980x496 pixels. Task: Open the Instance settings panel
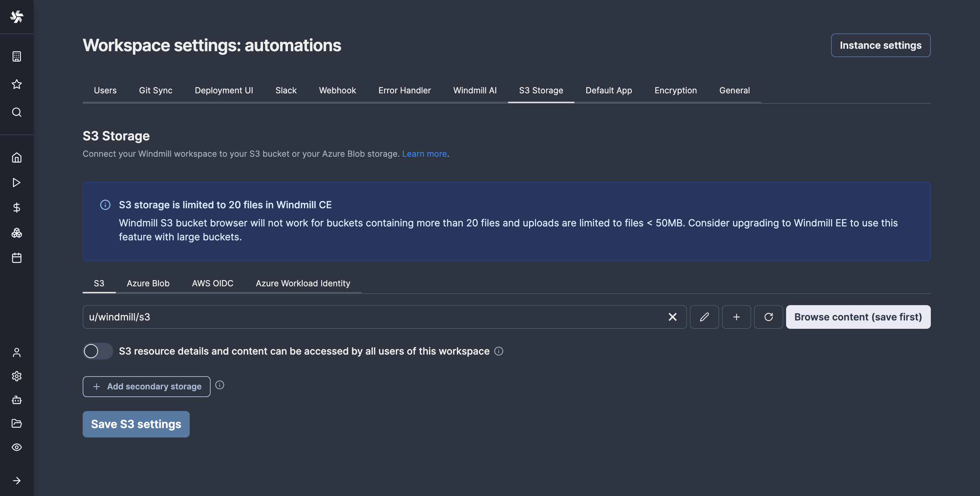point(881,45)
